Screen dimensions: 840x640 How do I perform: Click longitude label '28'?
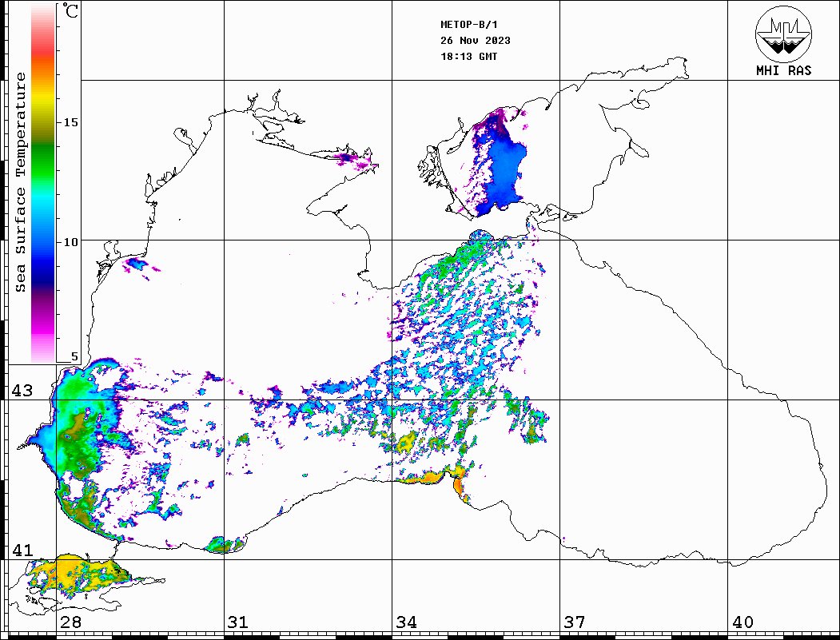point(70,622)
